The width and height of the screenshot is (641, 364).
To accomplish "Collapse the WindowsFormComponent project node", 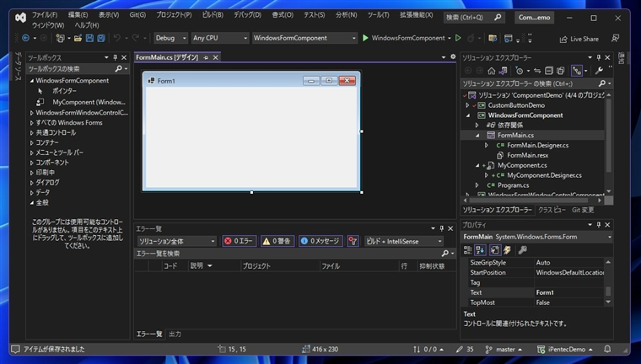I will click(x=468, y=115).
